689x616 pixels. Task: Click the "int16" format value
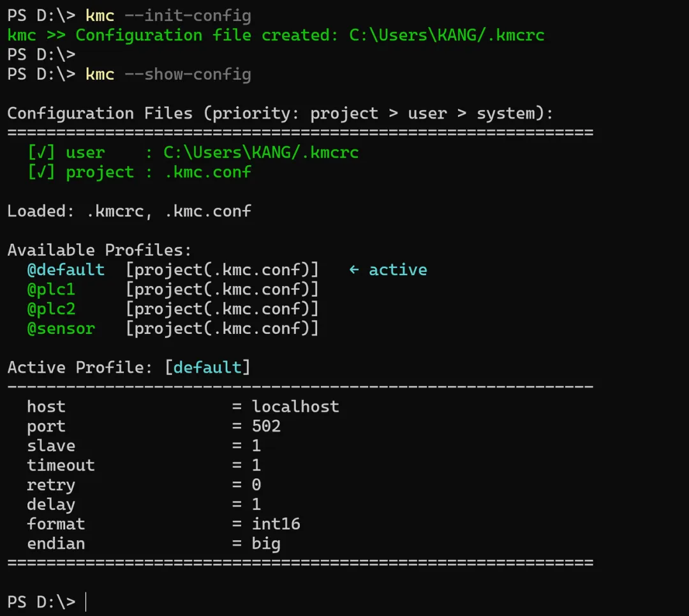[x=276, y=524]
